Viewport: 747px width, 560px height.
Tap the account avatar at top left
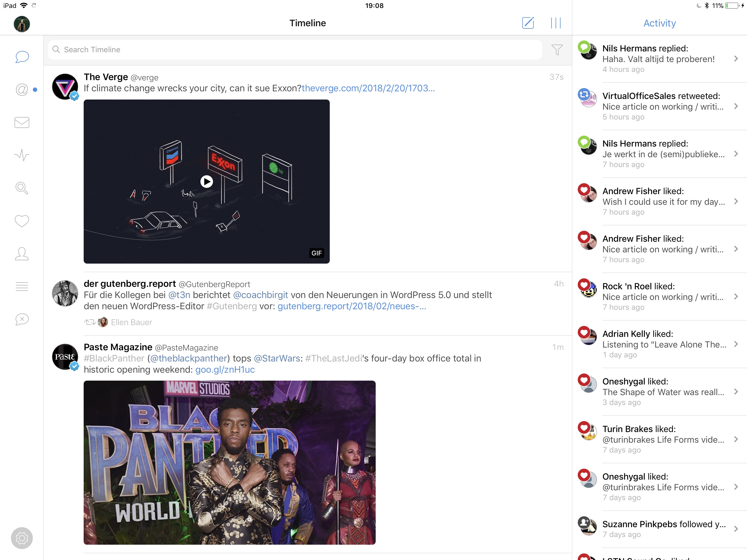pos(22,24)
